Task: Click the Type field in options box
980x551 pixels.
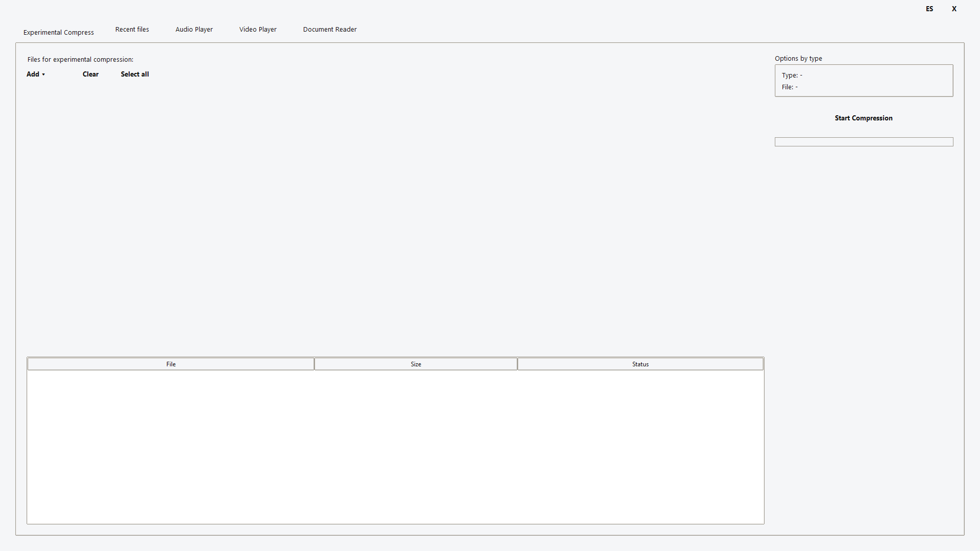Action: (792, 75)
